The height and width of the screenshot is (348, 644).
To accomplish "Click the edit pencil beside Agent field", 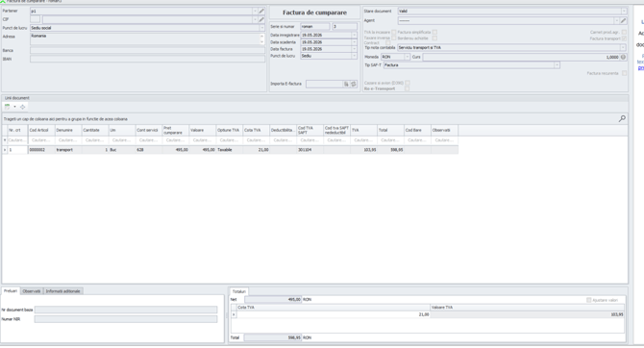I will click(x=623, y=20).
